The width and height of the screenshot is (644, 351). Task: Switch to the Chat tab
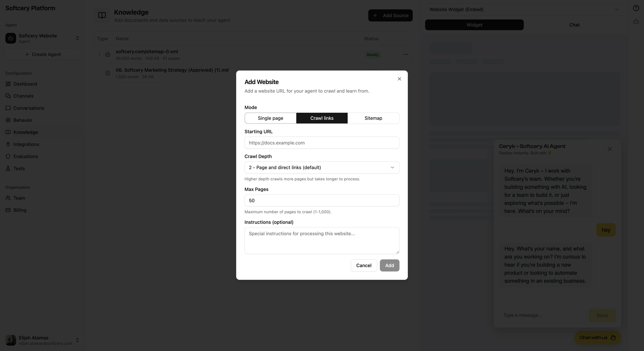574,24
